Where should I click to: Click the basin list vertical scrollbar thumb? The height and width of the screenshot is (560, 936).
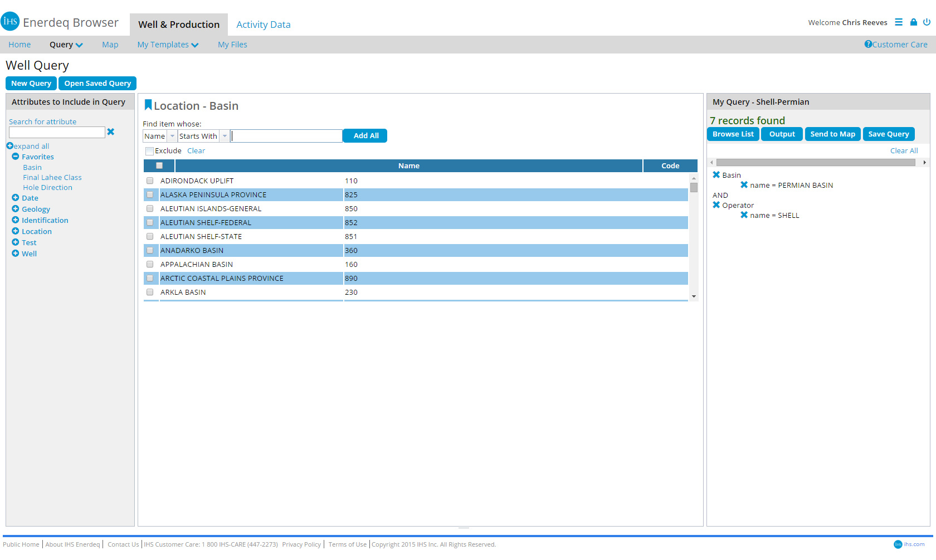694,187
